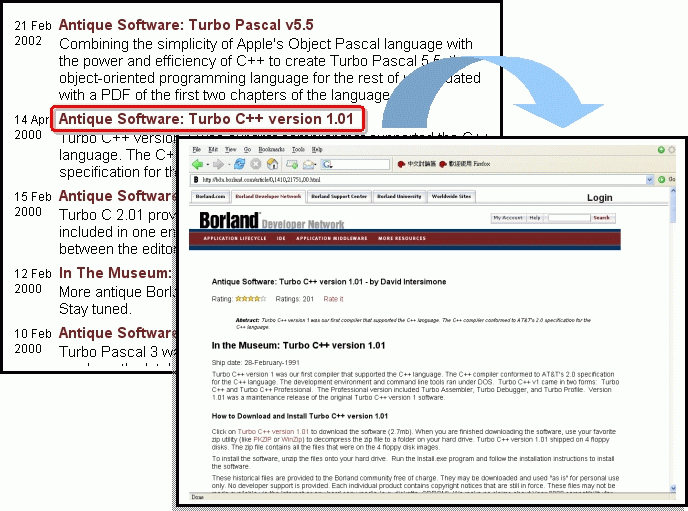
Task: Click the new tab toolbar icon
Action: tap(292, 164)
